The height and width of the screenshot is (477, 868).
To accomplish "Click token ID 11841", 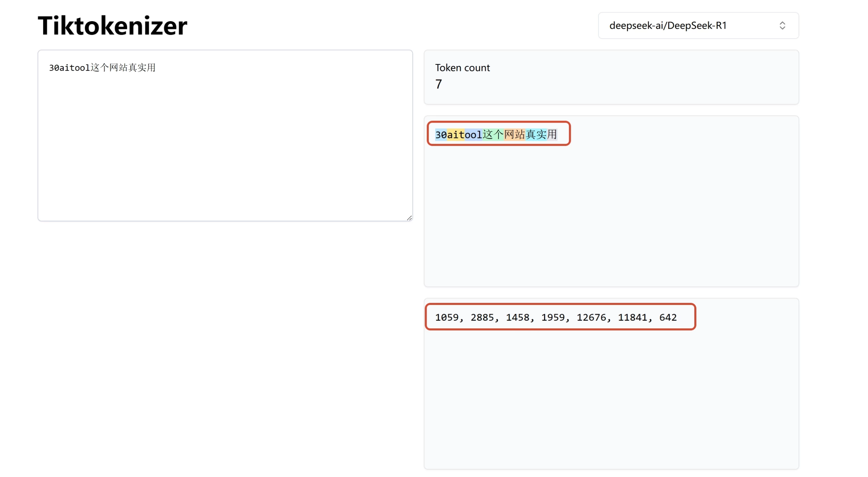I will click(632, 318).
